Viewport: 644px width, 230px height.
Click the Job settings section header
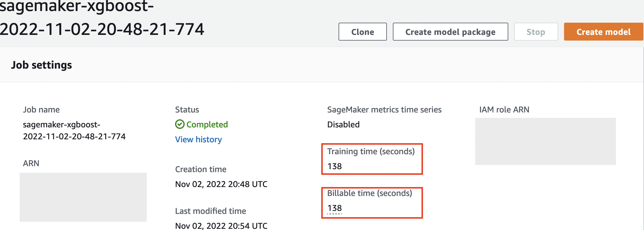(42, 65)
